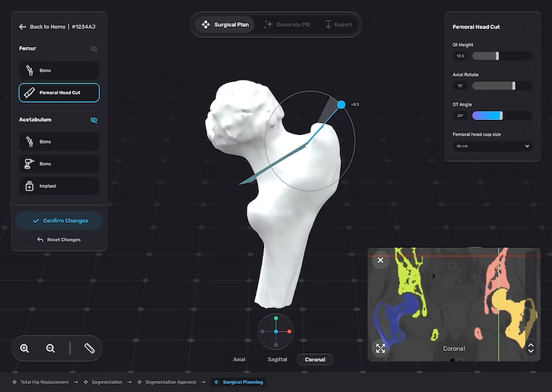Image resolution: width=552 pixels, height=392 pixels.
Task: Click the Surgical Planning breadcrumb step
Action: 239,382
